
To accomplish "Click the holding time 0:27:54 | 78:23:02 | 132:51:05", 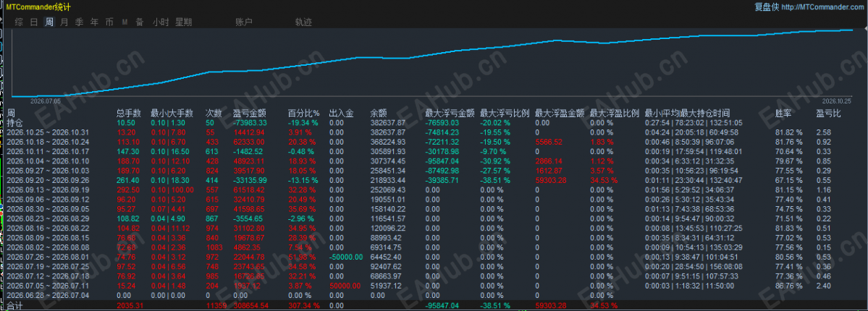I will pyautogui.click(x=694, y=122).
